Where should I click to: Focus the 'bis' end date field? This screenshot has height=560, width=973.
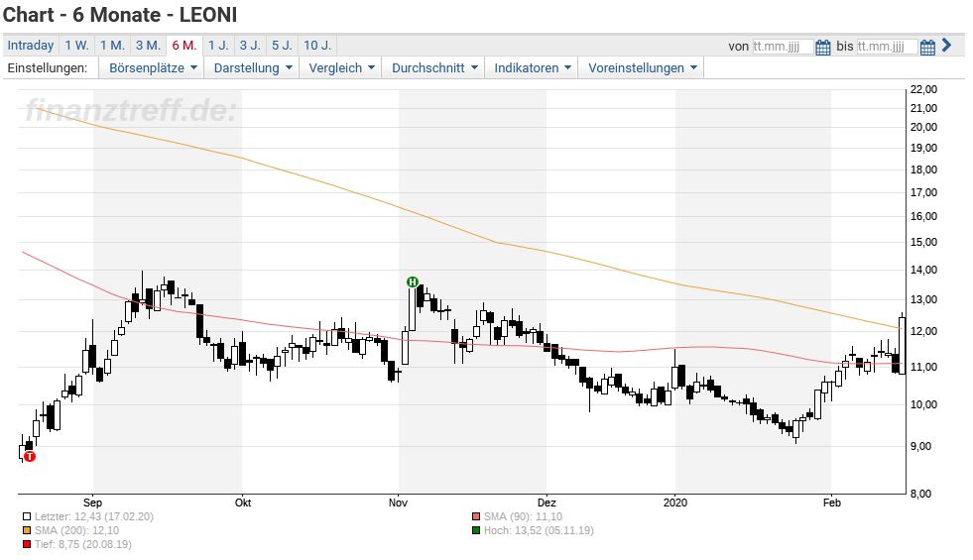click(x=887, y=47)
